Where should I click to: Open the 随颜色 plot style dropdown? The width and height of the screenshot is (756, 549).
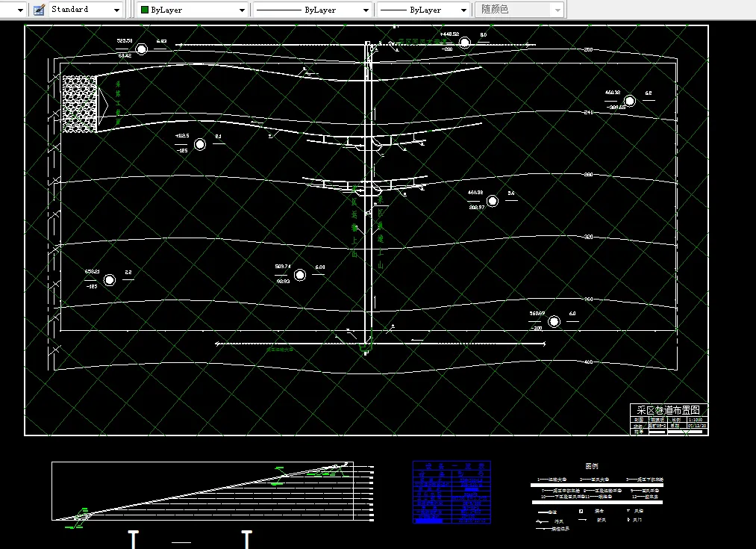coord(519,10)
